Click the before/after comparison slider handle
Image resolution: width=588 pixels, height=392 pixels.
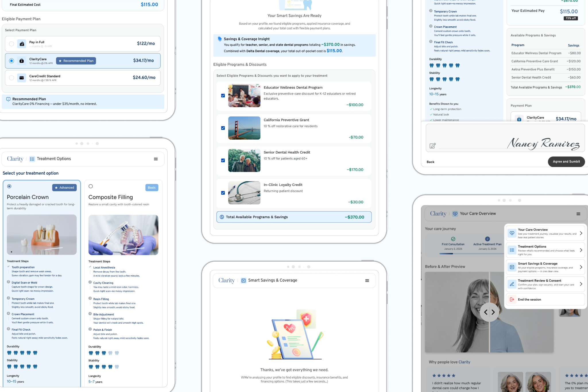coord(489,312)
